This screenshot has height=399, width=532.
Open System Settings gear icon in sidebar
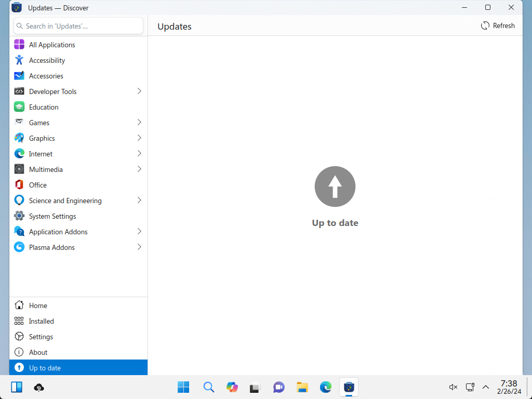coord(19,216)
